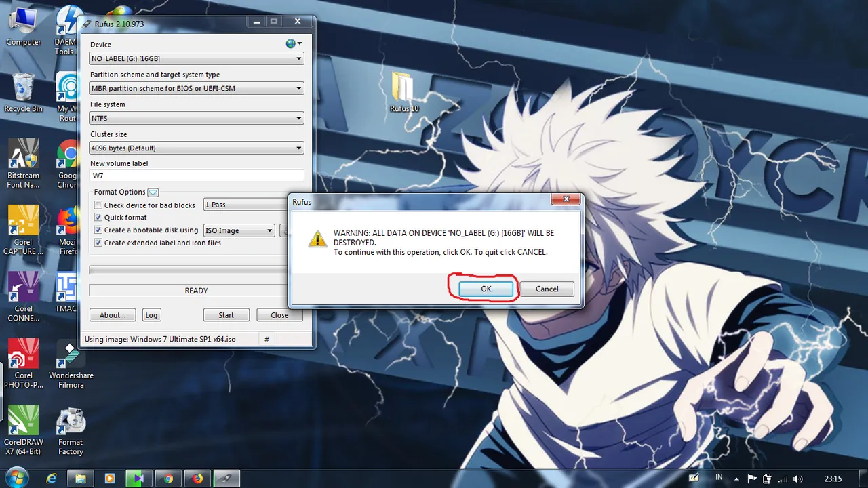868x488 pixels.
Task: Open volume control in system tray
Action: coord(798,479)
